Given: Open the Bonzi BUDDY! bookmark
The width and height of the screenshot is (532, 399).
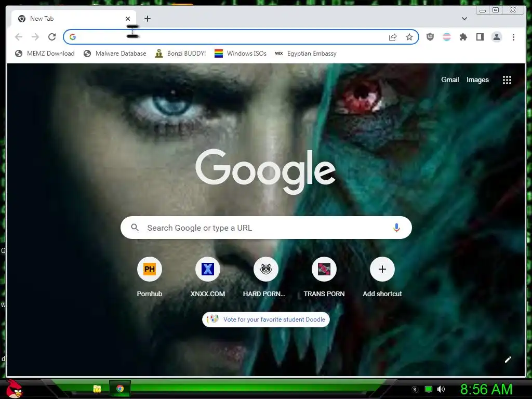Looking at the screenshot, I should pos(180,54).
